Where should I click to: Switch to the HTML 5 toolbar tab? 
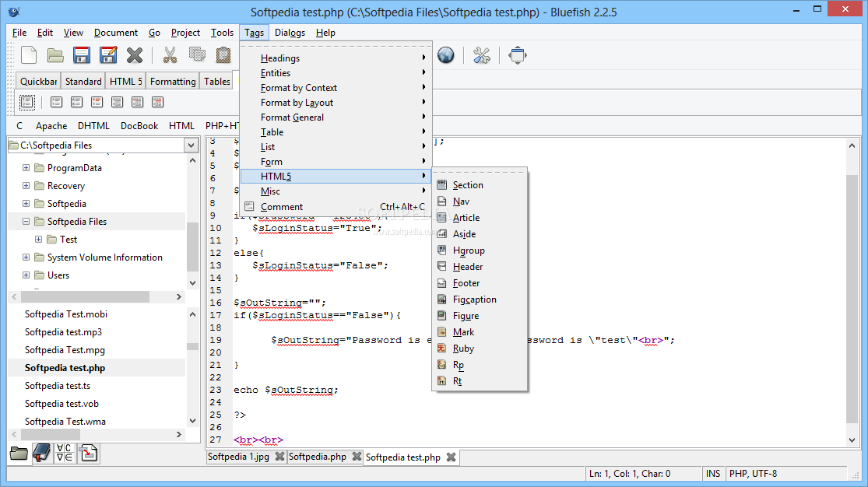tap(125, 82)
